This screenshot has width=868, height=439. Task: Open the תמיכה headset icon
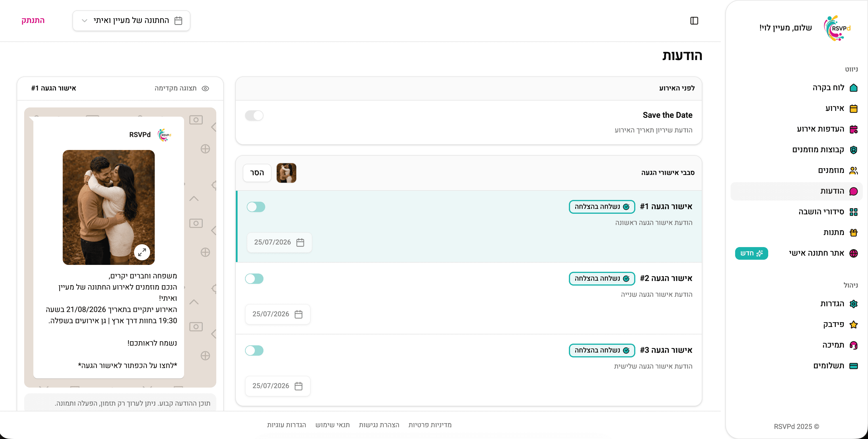853,345
